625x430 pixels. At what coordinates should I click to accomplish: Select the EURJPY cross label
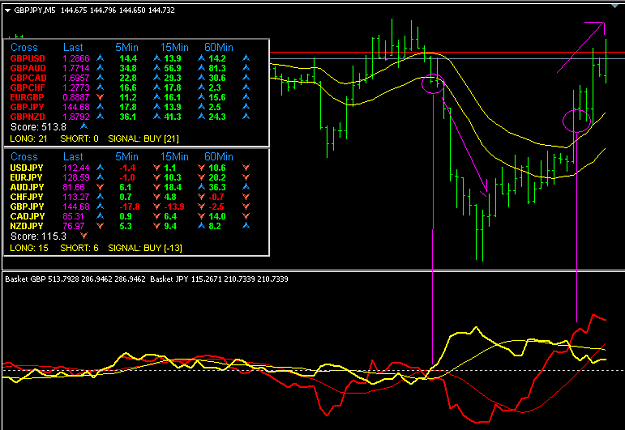[27, 177]
